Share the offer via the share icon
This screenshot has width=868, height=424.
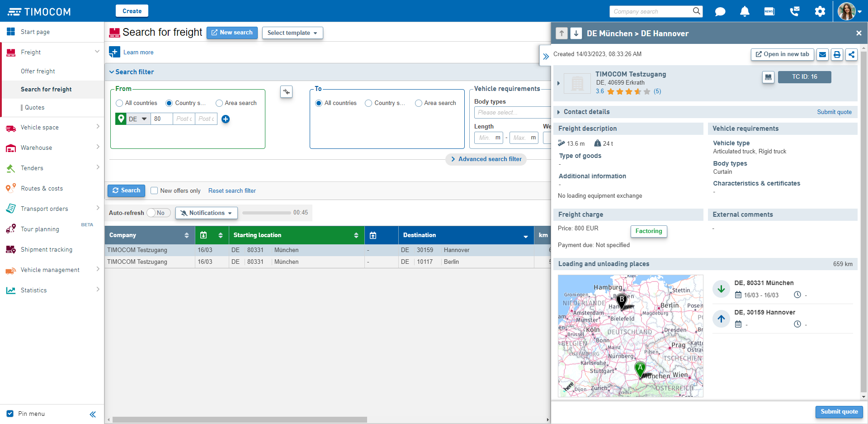coord(851,54)
